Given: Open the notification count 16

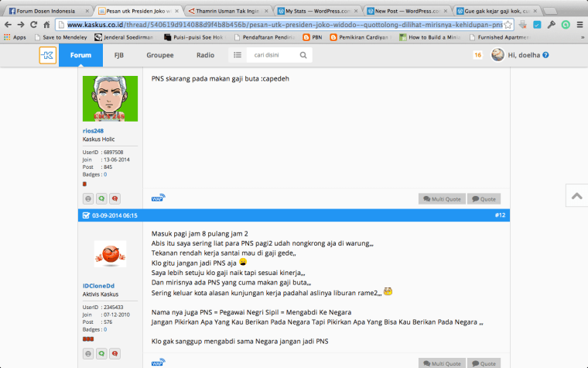Looking at the screenshot, I should click(478, 55).
